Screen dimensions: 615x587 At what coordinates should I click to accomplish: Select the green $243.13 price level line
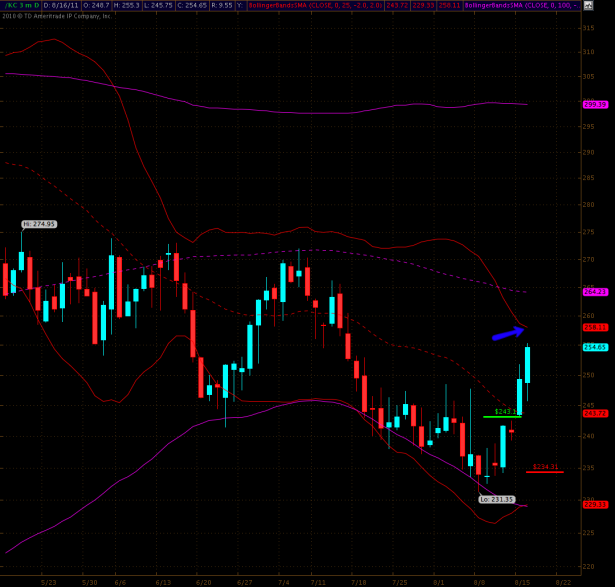point(502,416)
